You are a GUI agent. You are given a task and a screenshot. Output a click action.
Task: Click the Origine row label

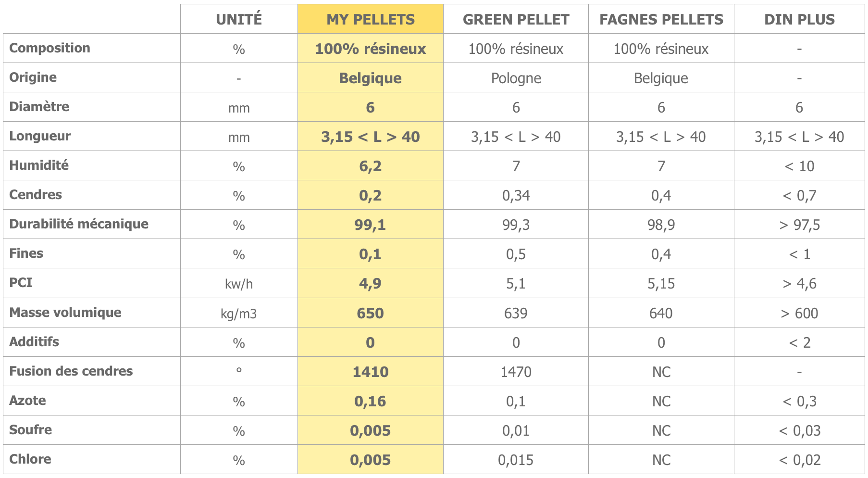click(33, 77)
